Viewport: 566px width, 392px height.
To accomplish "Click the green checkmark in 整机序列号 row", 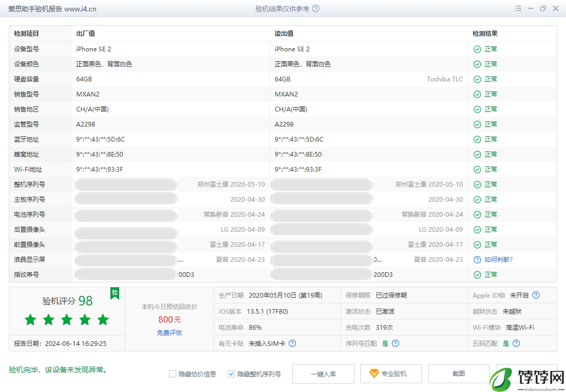I will tap(477, 185).
